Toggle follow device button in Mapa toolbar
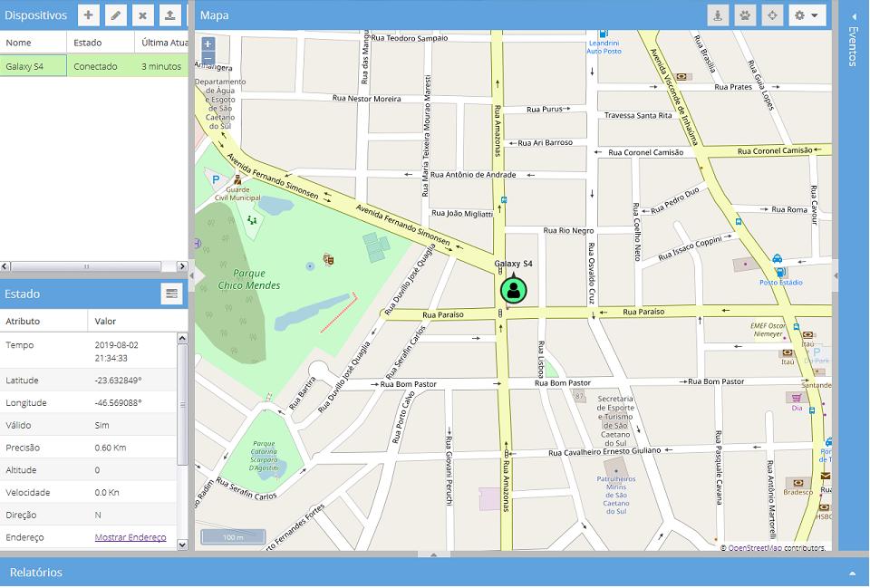The width and height of the screenshot is (870, 588). tap(718, 15)
